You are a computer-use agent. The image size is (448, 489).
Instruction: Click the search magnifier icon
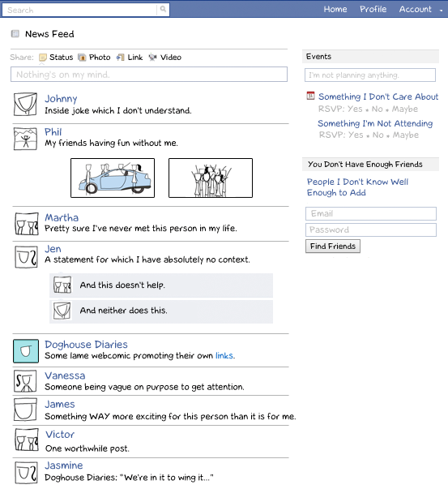coord(163,10)
